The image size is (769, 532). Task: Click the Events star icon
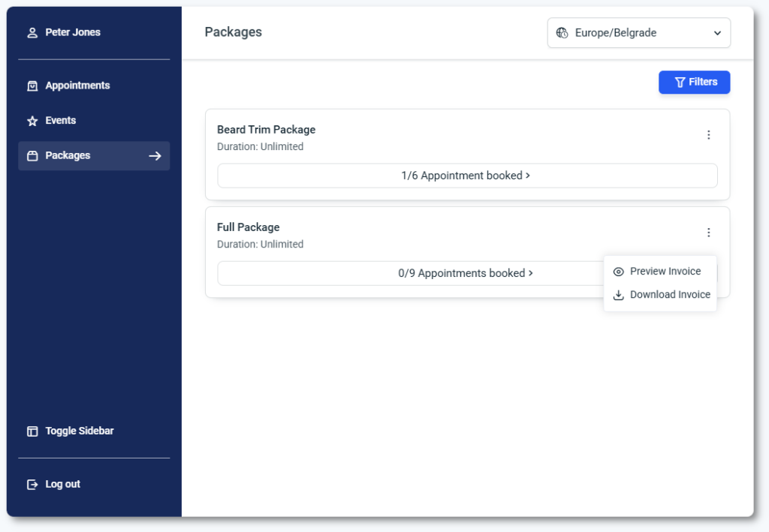tap(32, 121)
